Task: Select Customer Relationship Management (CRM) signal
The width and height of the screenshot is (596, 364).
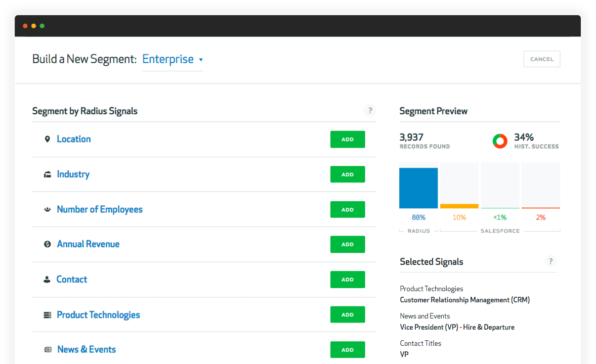Action: tap(464, 300)
